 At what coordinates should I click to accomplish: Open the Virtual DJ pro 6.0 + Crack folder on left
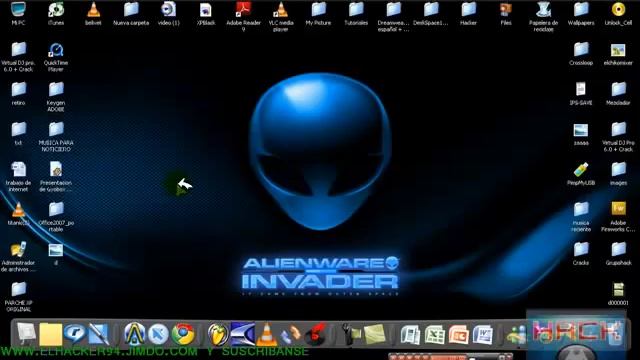[18, 50]
